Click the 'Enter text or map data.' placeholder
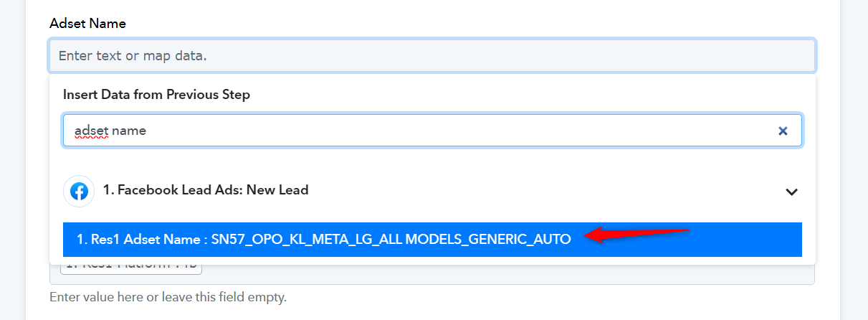Screen dimensions: 868x320 click(133, 55)
